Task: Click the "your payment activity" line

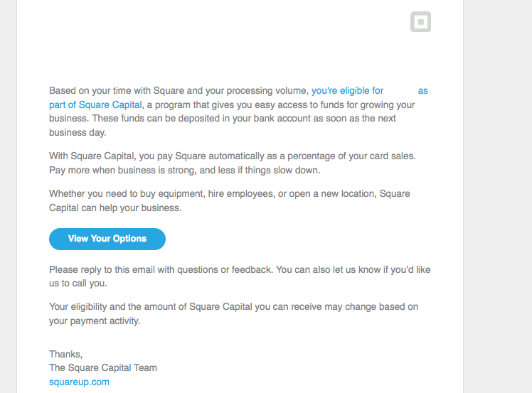Action: [95, 321]
